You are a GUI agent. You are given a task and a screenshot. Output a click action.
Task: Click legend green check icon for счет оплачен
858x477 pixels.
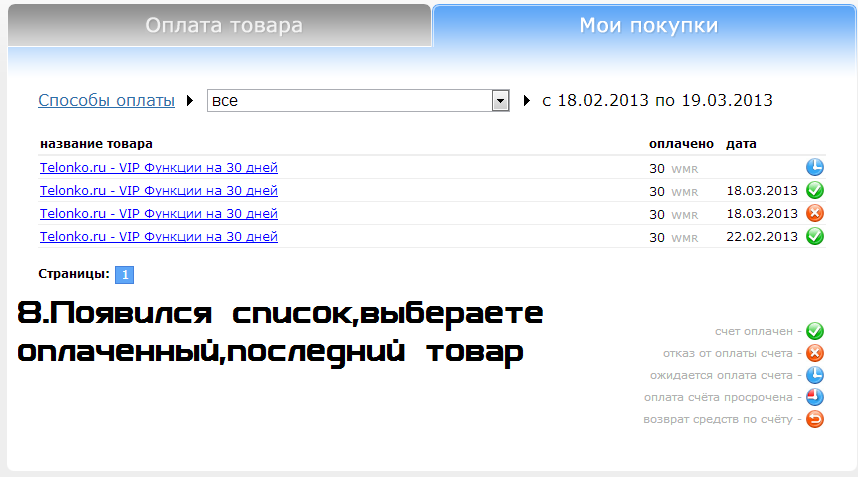[815, 331]
